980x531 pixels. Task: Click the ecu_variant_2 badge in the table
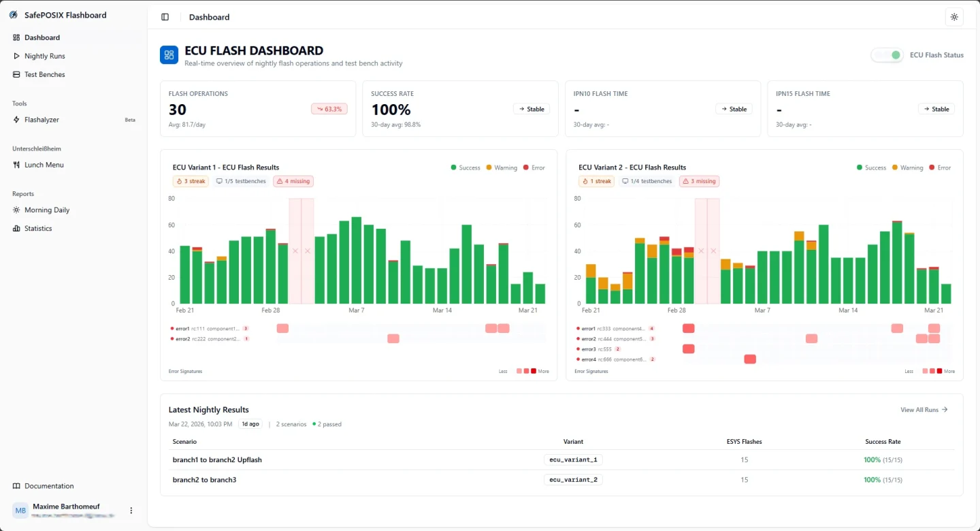point(573,480)
